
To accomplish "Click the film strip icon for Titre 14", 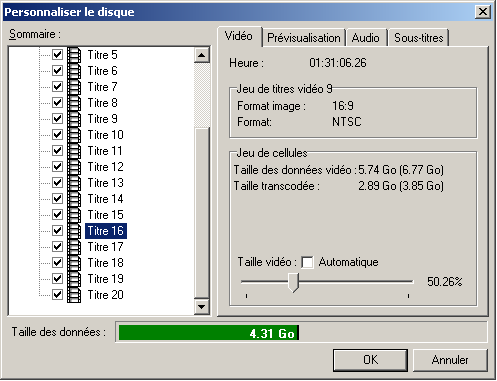I will 74,199.
